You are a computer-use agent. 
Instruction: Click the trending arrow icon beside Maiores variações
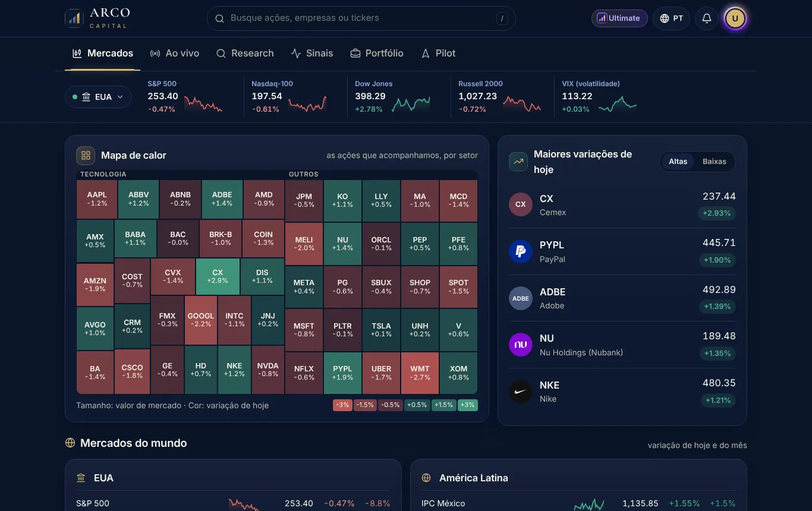click(x=518, y=162)
